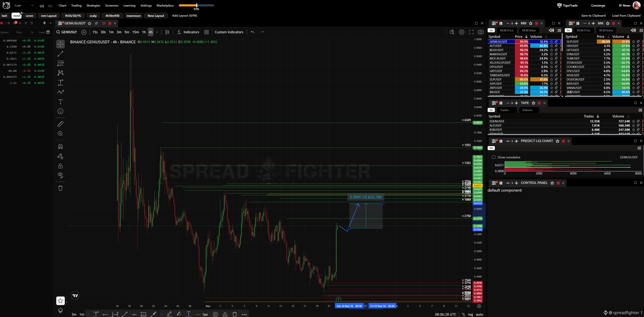Open the pencil line color swatch
Viewport: 644px width, 317px height.
169,314
